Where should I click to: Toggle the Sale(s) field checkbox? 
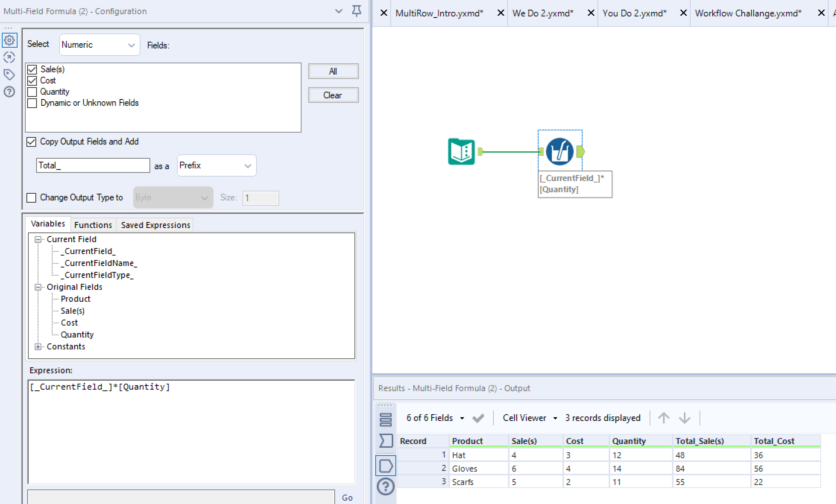(32, 69)
